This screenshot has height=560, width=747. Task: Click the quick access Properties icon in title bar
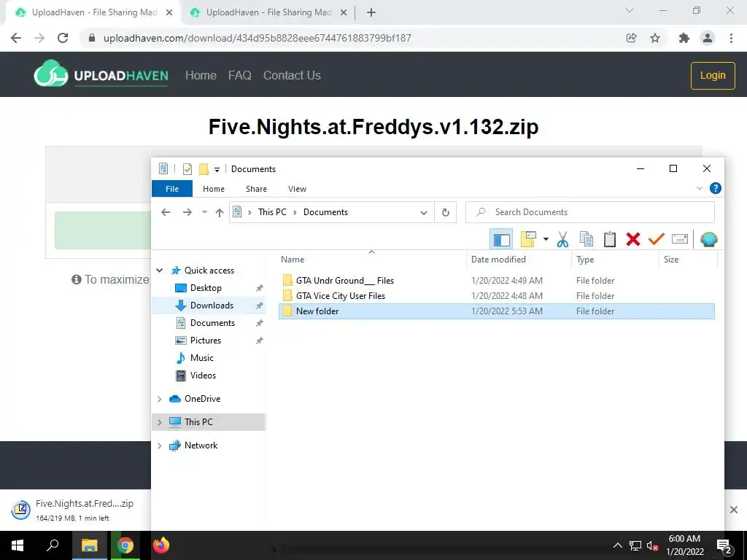(187, 169)
